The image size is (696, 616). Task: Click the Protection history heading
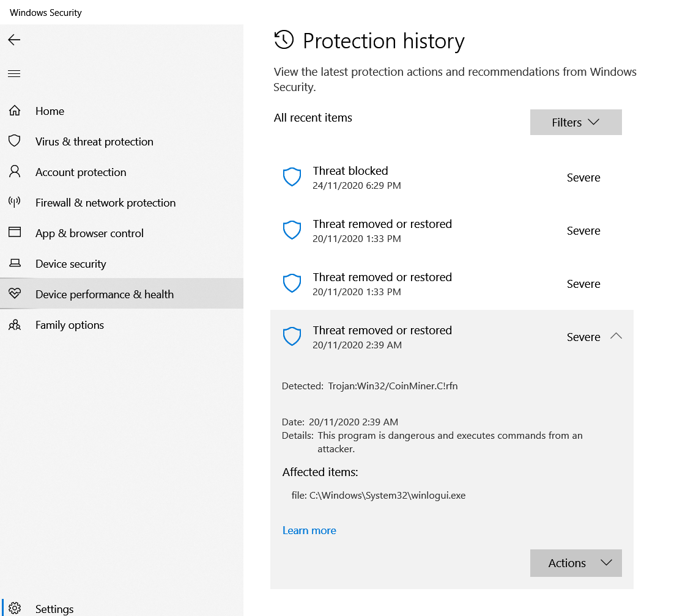[383, 41]
